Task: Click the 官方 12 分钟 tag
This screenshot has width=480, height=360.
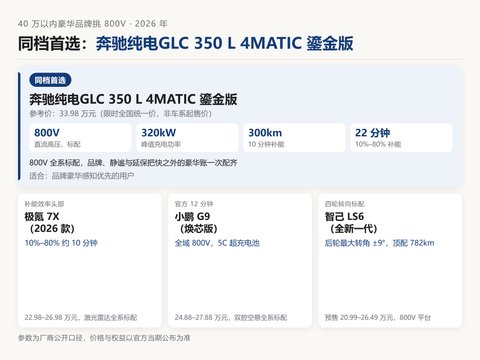Action: pyautogui.click(x=194, y=204)
